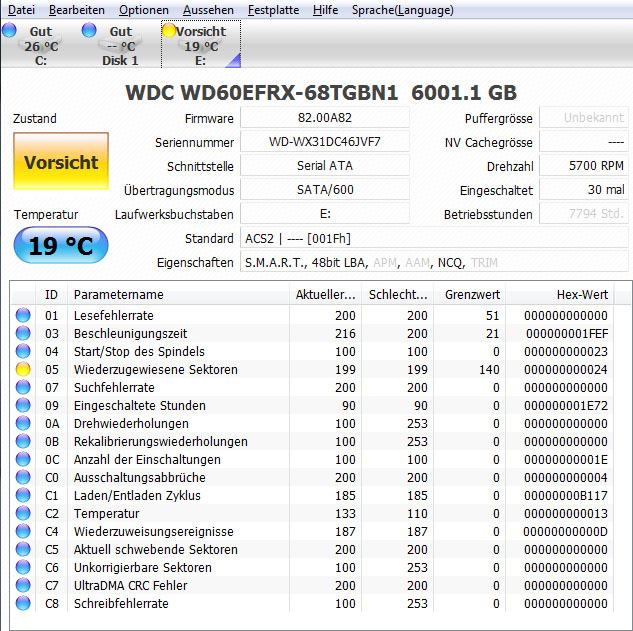Click the status icon for Rekalibrierungswiederholungen
633x631 pixels.
click(x=23, y=441)
